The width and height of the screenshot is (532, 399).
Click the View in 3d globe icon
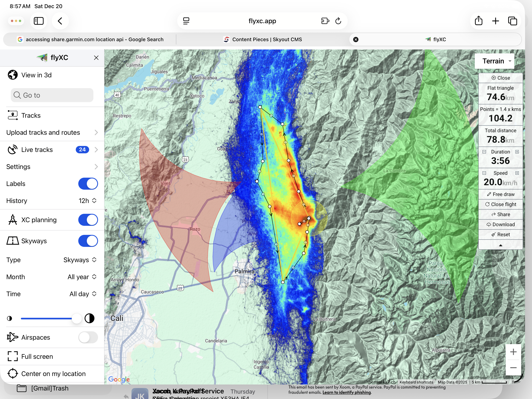point(13,75)
